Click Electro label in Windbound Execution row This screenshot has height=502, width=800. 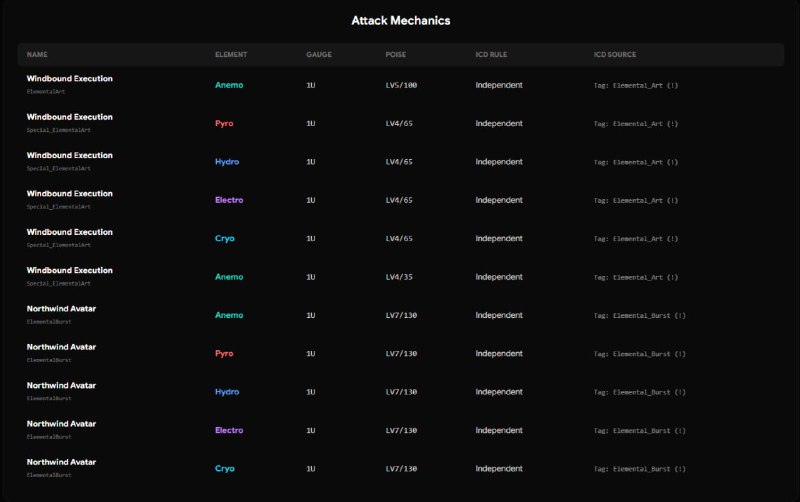click(x=229, y=200)
